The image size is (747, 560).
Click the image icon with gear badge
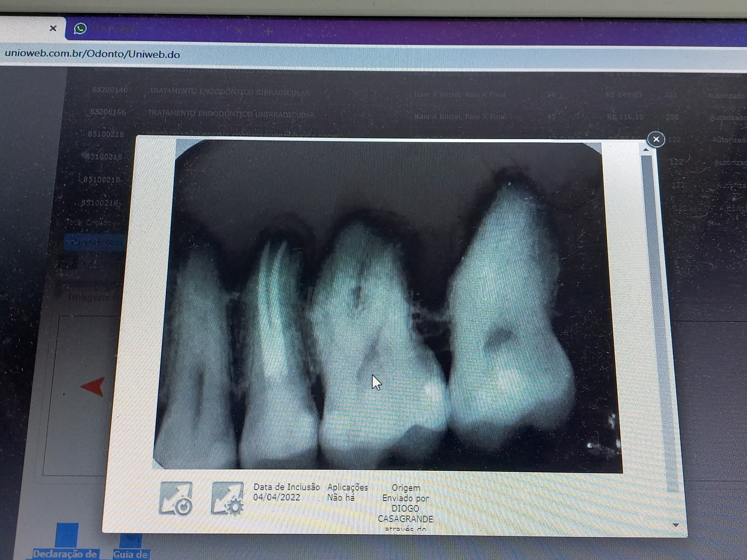[x=227, y=498]
